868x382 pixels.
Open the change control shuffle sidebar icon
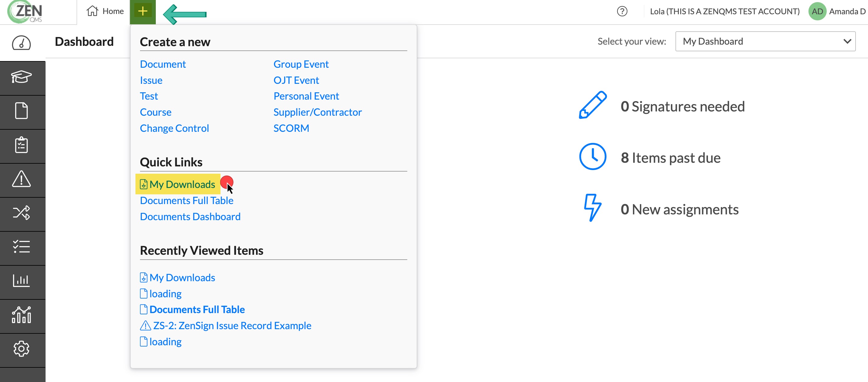click(x=22, y=213)
